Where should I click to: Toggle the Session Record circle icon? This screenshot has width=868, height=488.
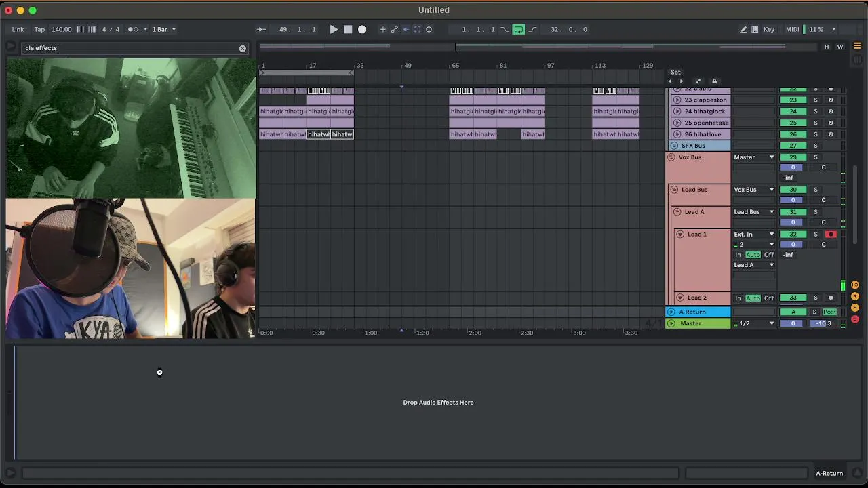[x=429, y=29]
